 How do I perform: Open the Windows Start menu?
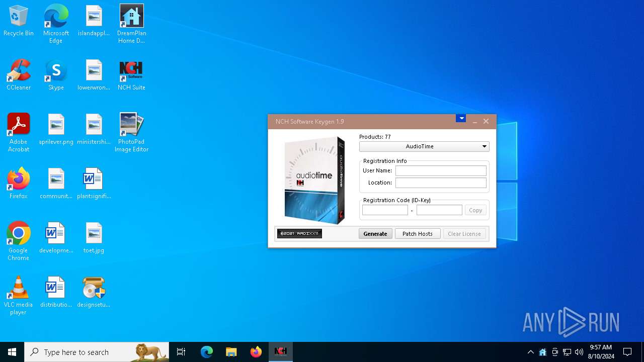pyautogui.click(x=12, y=352)
